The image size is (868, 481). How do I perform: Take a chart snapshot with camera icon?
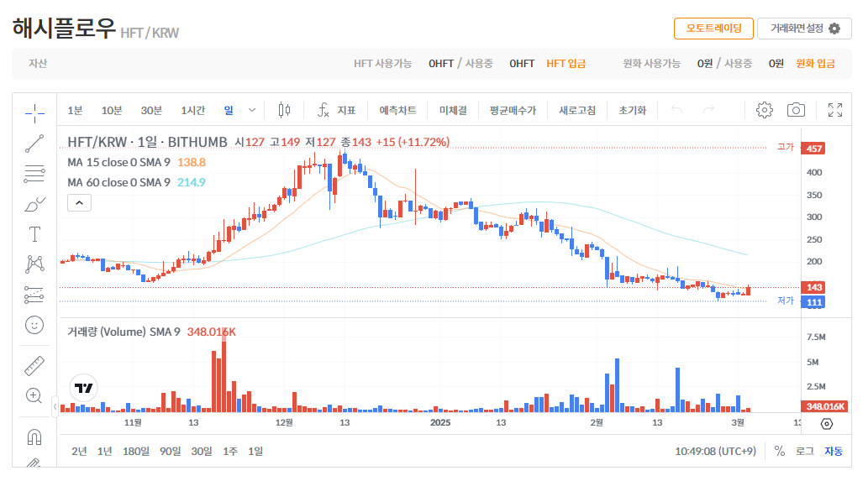796,110
